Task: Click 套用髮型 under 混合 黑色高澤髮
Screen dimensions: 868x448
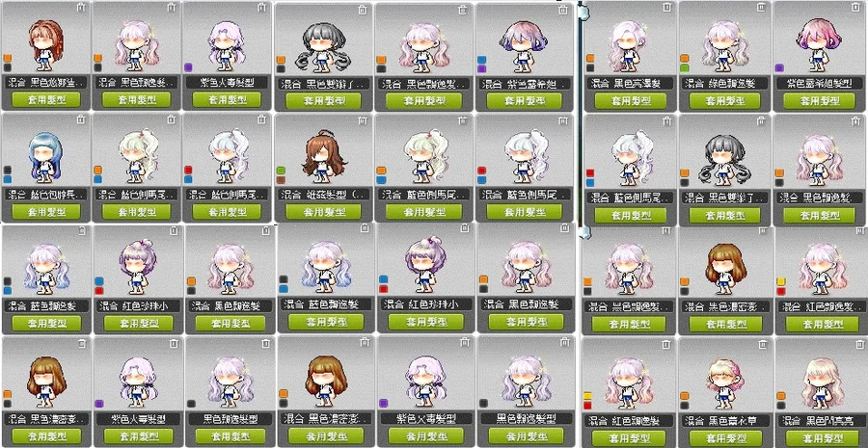Action: pyautogui.click(x=631, y=101)
